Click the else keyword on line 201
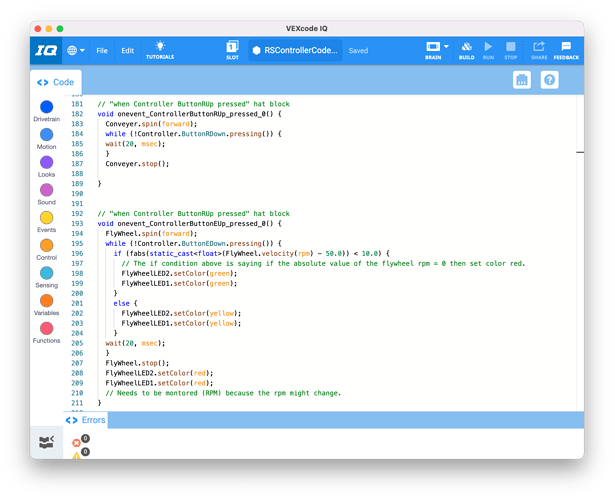The height and width of the screenshot is (500, 615). tap(121, 304)
